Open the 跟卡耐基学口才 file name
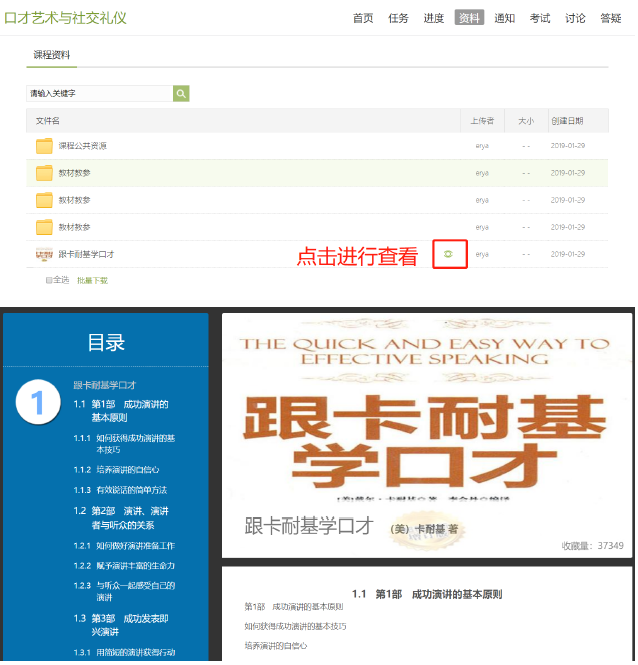The image size is (638, 665). point(86,255)
